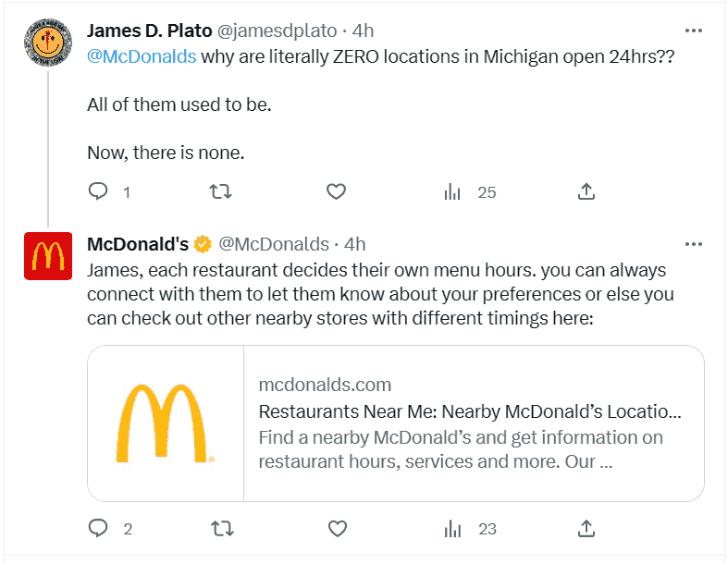View analytics for McDonald's reply
Viewport: 728px width, 564px height.
(x=453, y=529)
